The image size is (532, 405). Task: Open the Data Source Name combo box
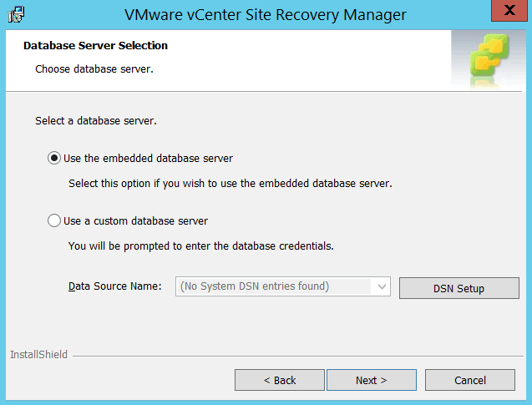tap(274, 287)
